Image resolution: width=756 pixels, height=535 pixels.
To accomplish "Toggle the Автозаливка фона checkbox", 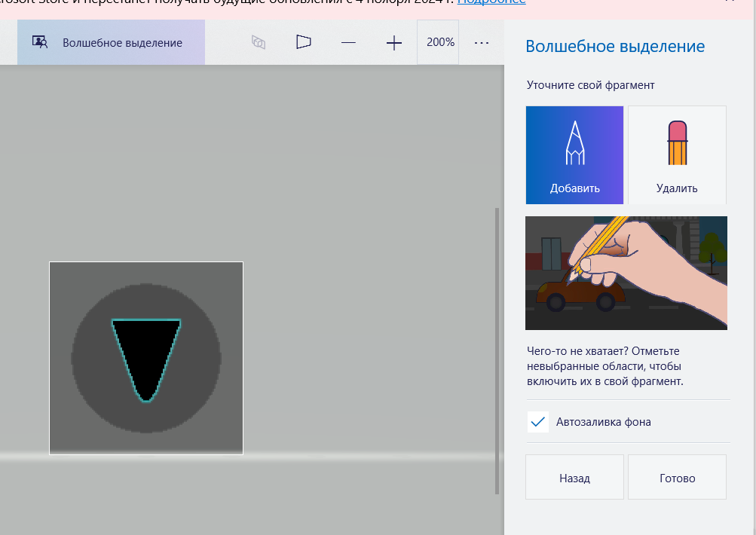I will point(537,422).
